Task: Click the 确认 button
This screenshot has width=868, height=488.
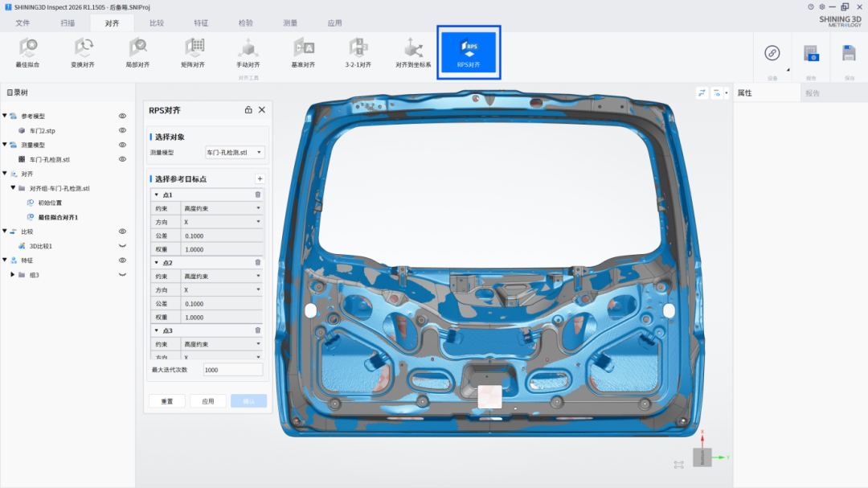Action: click(249, 401)
